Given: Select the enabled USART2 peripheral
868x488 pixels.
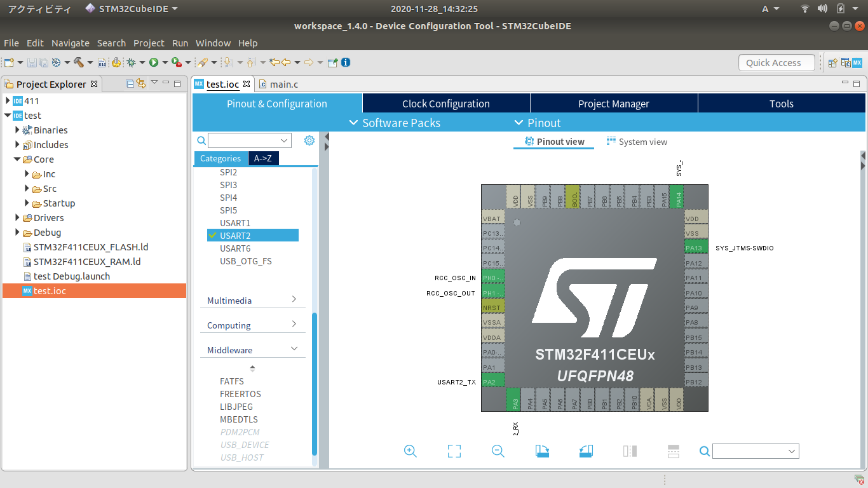Looking at the screenshot, I should click(235, 235).
